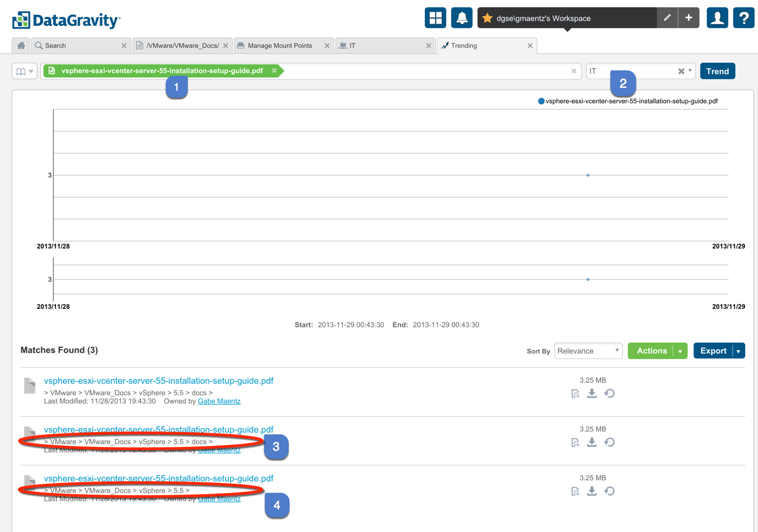
Task: Click the Trend button
Action: [717, 71]
